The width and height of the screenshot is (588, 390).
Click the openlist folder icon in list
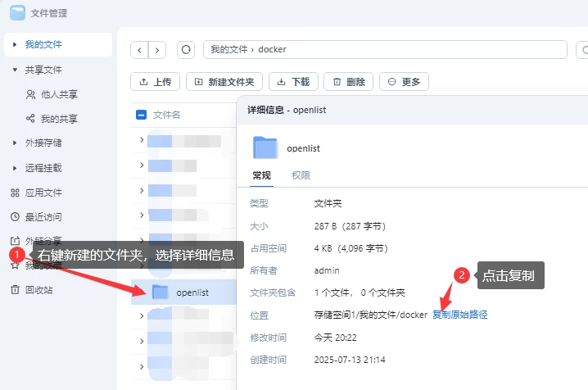(160, 292)
